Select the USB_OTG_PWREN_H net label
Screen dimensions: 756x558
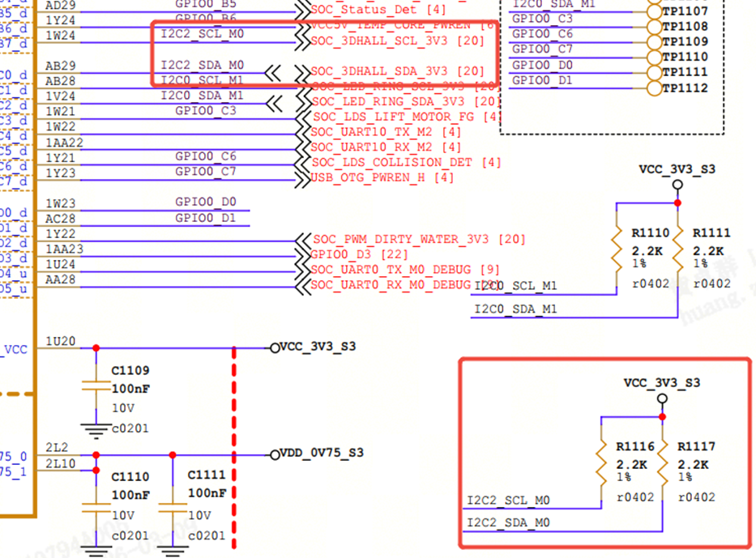point(382,178)
